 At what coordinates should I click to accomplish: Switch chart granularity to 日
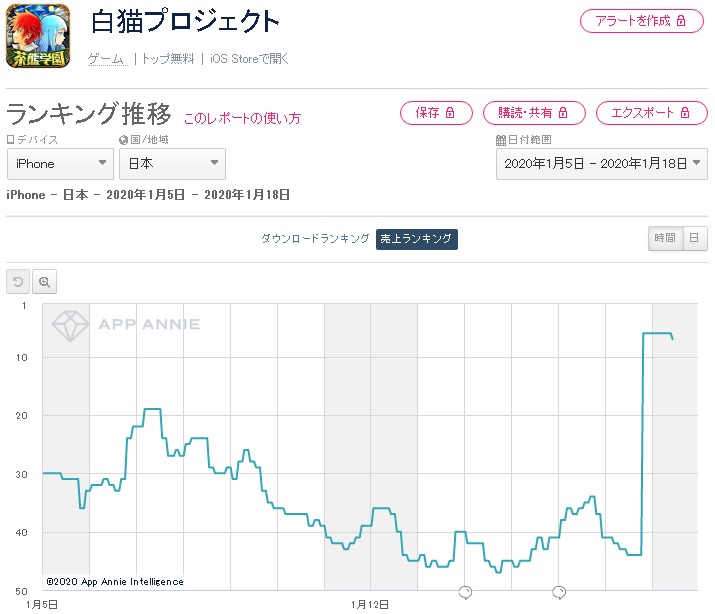(693, 239)
